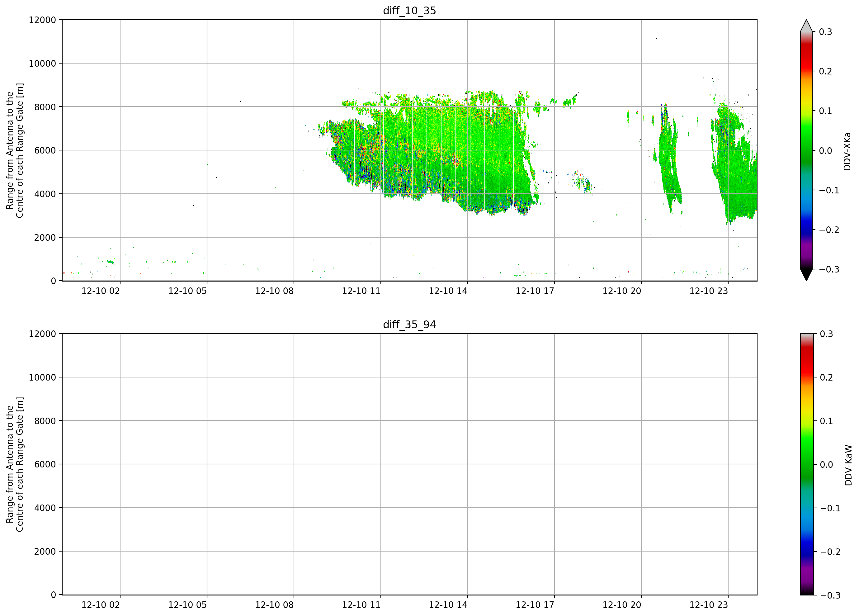Click the bottom plot's range y-axis title

coord(15,464)
